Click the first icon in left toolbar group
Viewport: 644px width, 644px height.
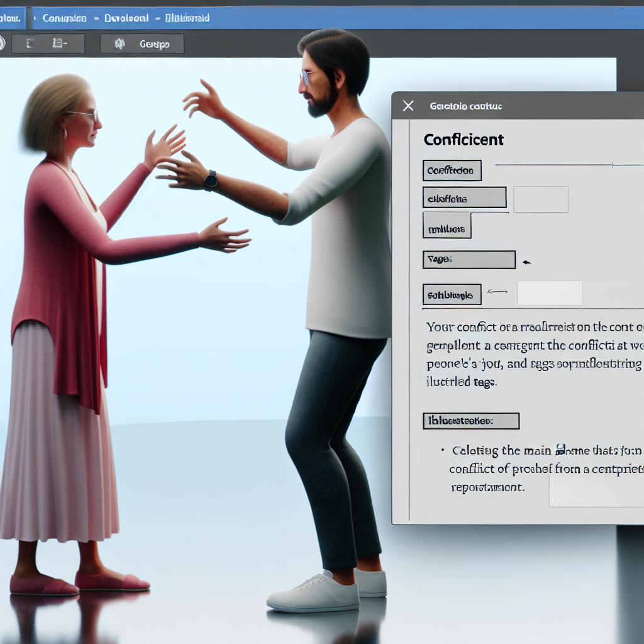point(30,44)
